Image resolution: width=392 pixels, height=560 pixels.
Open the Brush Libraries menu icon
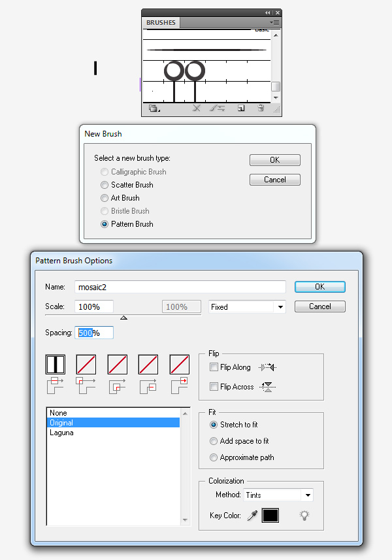pyautogui.click(x=154, y=108)
